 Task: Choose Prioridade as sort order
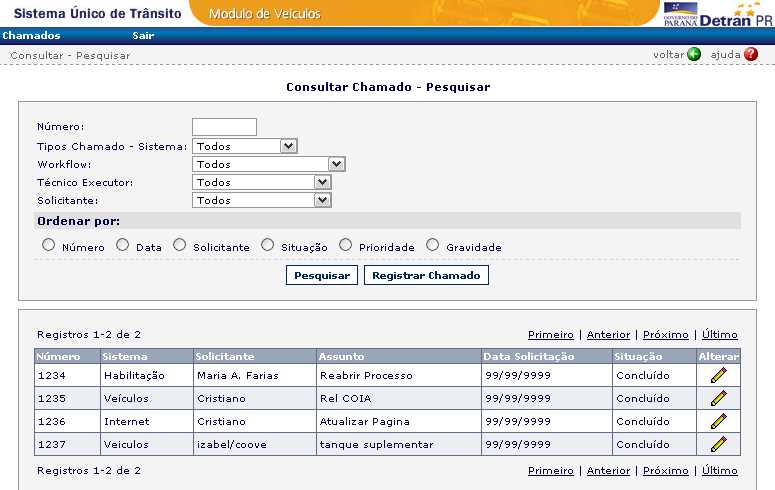(345, 245)
